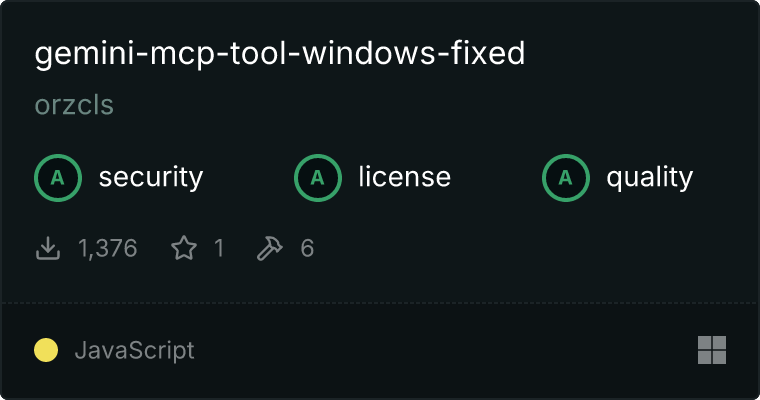Click the Windows platform icon
This screenshot has height=400, width=760.
[x=712, y=350]
